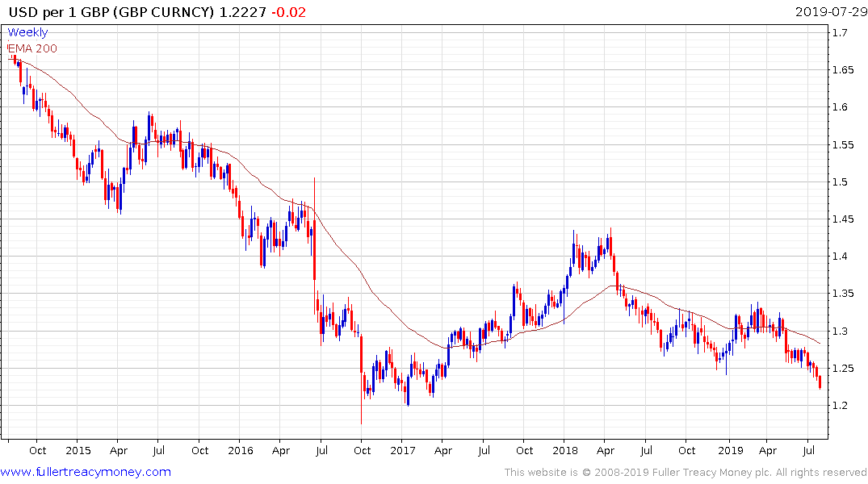Click the 1.65 price axis label
Screen dimensions: 868x484
coord(842,69)
